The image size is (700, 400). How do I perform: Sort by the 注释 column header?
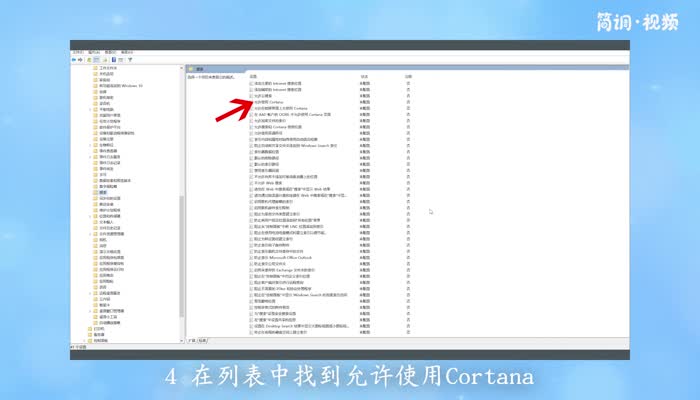click(408, 77)
